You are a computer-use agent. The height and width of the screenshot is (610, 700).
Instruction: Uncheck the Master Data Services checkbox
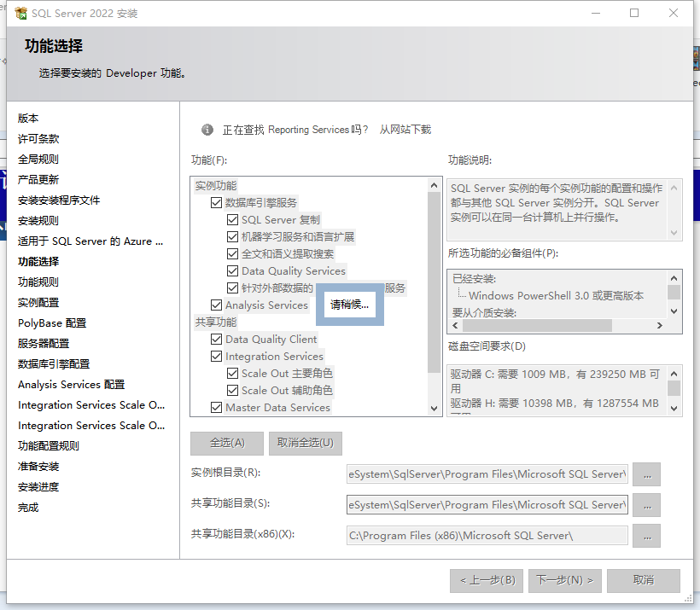tap(217, 408)
